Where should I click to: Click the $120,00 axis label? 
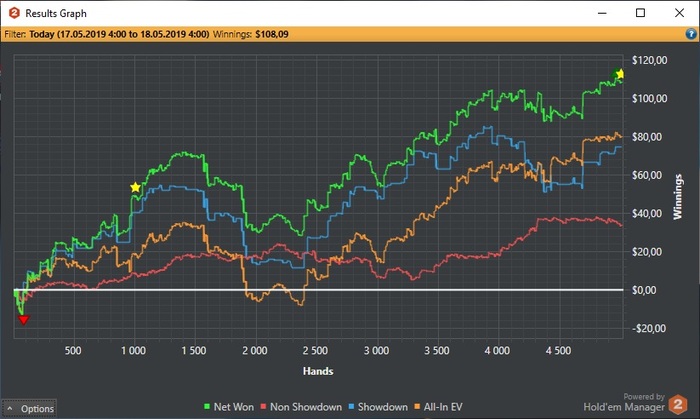point(650,60)
